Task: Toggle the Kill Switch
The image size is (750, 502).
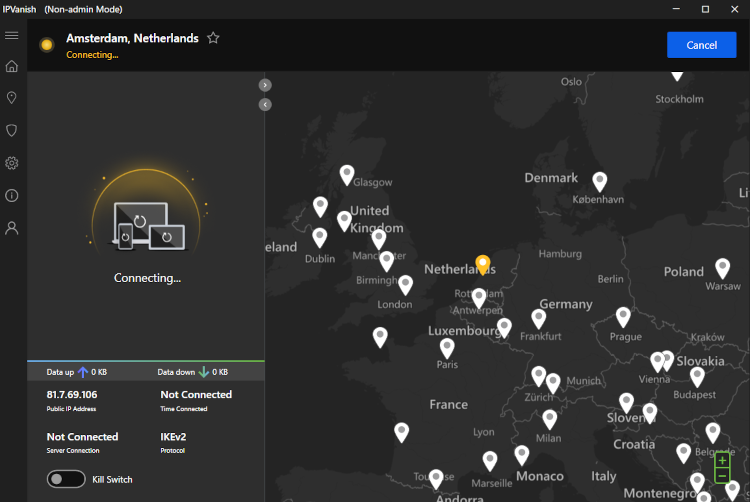Action: [66, 479]
